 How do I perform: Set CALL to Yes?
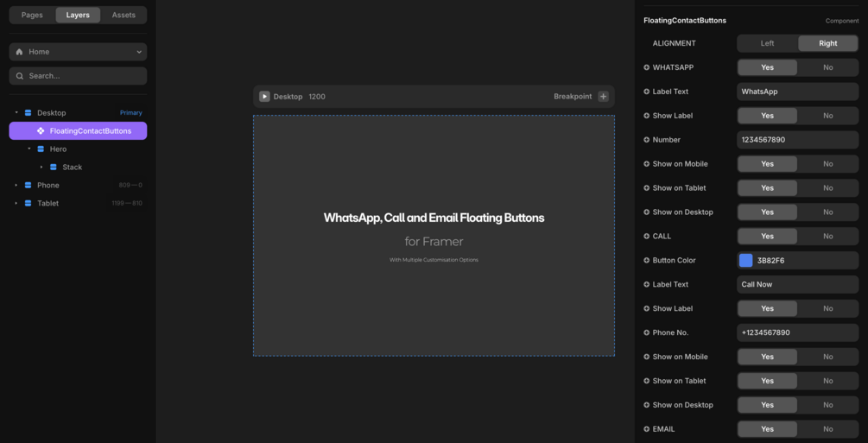coord(767,236)
